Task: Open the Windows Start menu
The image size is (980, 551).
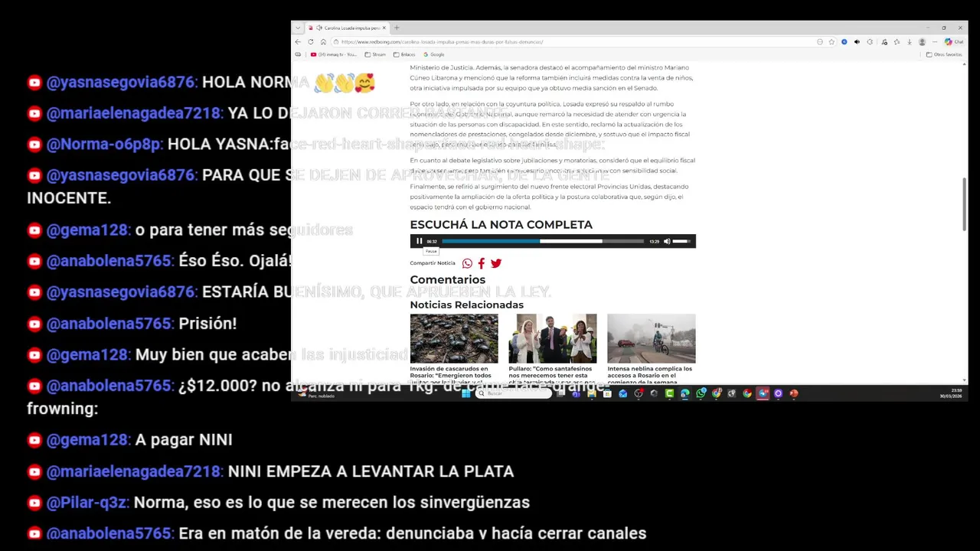Action: tap(465, 394)
